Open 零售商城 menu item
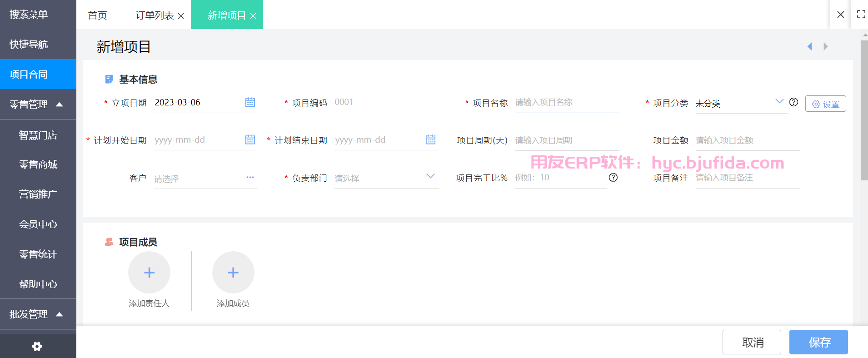Screen dimensions: 868x358 click(x=38, y=164)
